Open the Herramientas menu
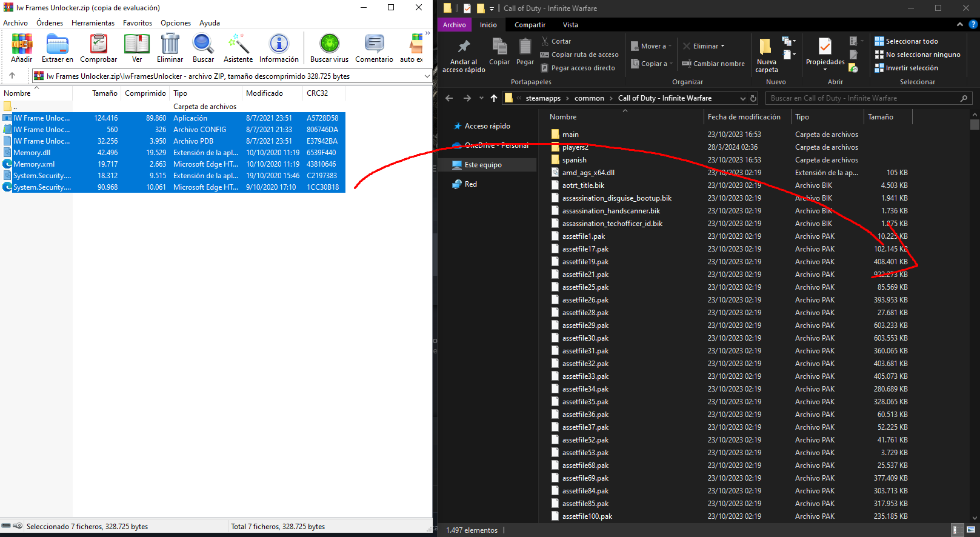Viewport: 980px width, 537px height. click(x=93, y=23)
